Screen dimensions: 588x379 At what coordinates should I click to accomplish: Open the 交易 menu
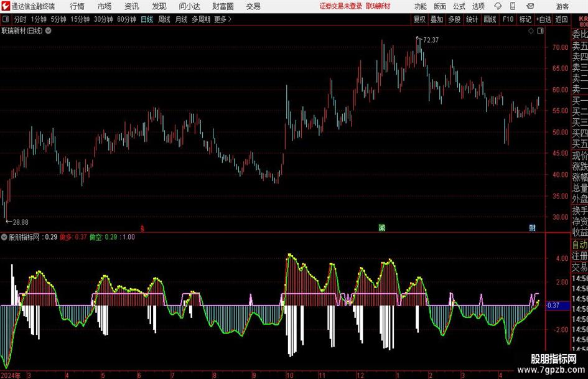click(253, 6)
